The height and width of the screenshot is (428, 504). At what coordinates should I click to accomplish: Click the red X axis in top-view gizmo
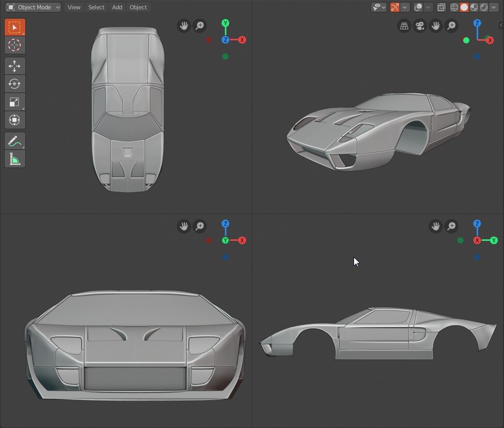[x=242, y=40]
